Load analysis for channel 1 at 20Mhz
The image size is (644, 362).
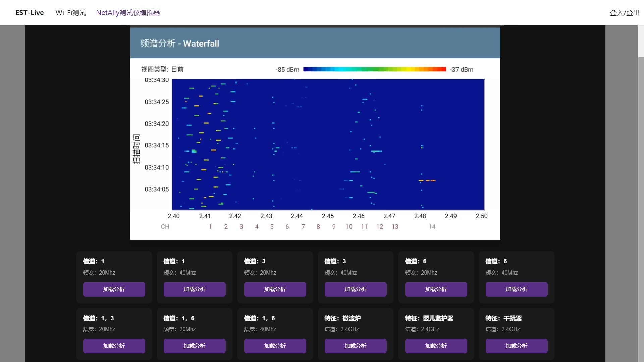coord(114,289)
